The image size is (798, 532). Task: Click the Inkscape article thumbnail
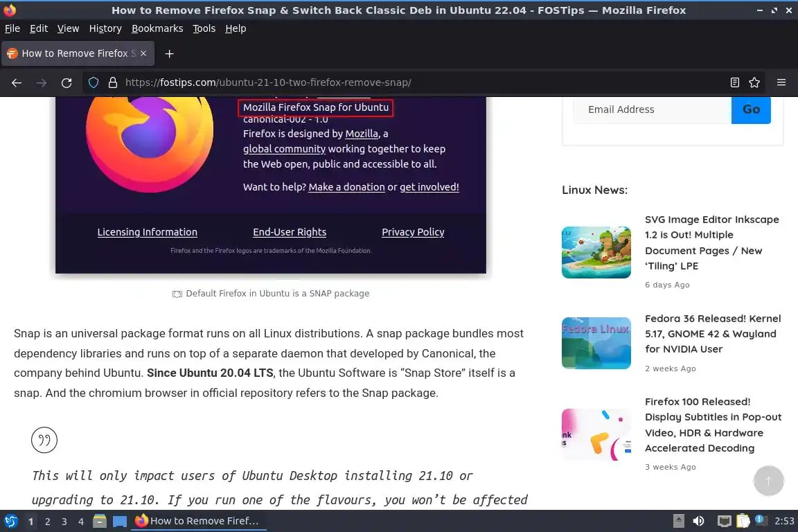tap(596, 253)
